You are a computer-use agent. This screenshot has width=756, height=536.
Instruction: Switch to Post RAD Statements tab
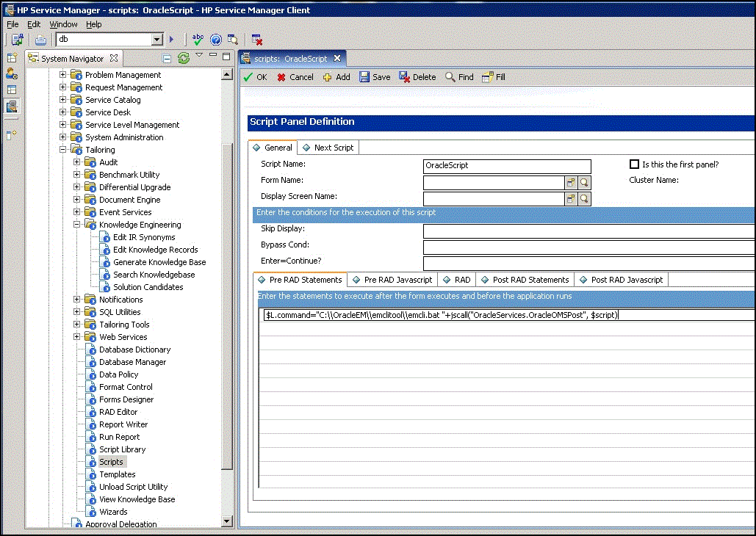525,280
